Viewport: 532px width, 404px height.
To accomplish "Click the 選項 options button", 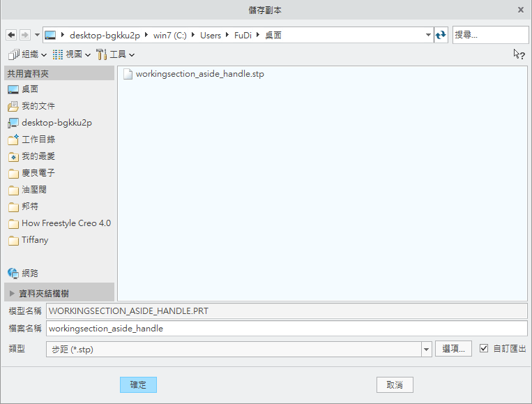I will tap(454, 349).
